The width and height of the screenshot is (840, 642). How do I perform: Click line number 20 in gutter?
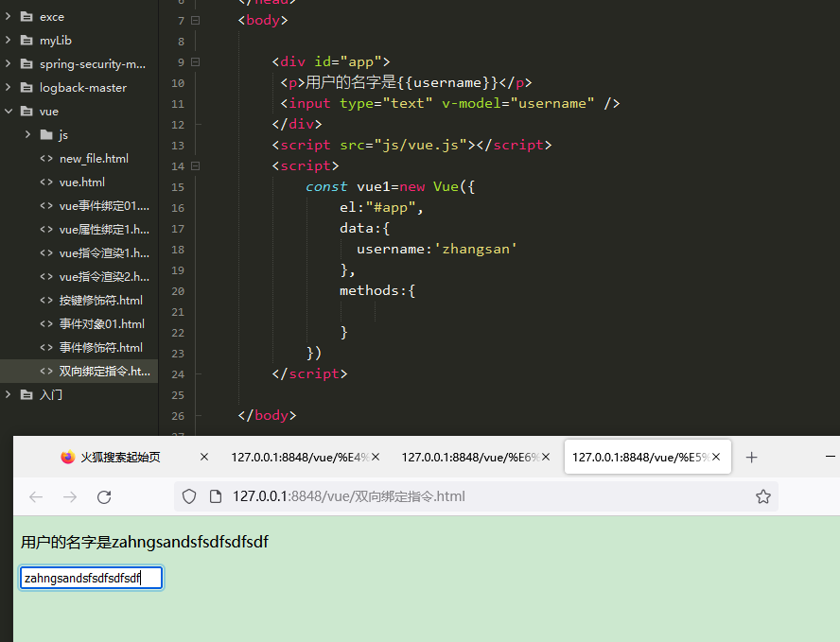[x=178, y=291]
